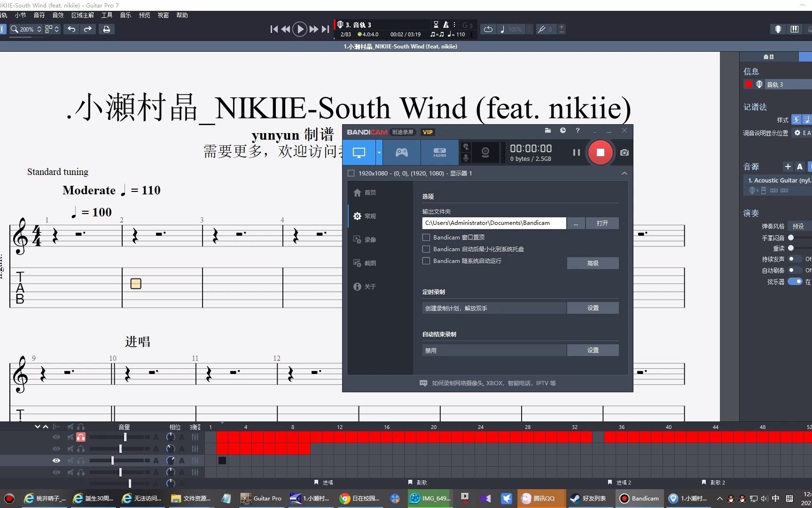The image size is (812, 508).
Task: Click the add sound plus button in 音源
Action: [x=788, y=167]
